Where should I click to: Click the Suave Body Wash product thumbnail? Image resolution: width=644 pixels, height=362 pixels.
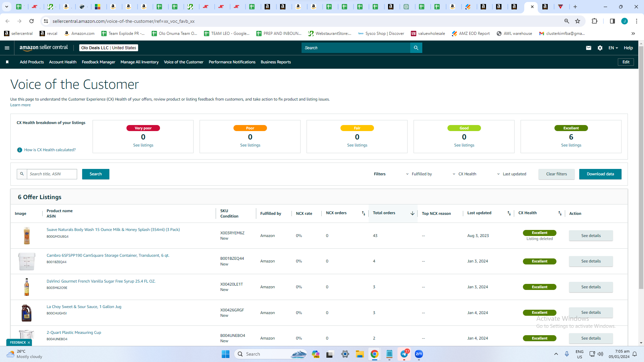[26, 235]
